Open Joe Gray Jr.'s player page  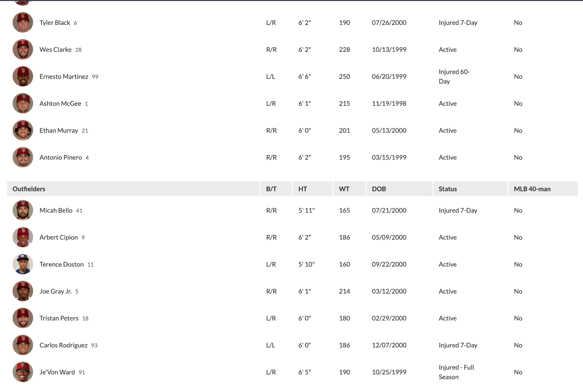[55, 291]
